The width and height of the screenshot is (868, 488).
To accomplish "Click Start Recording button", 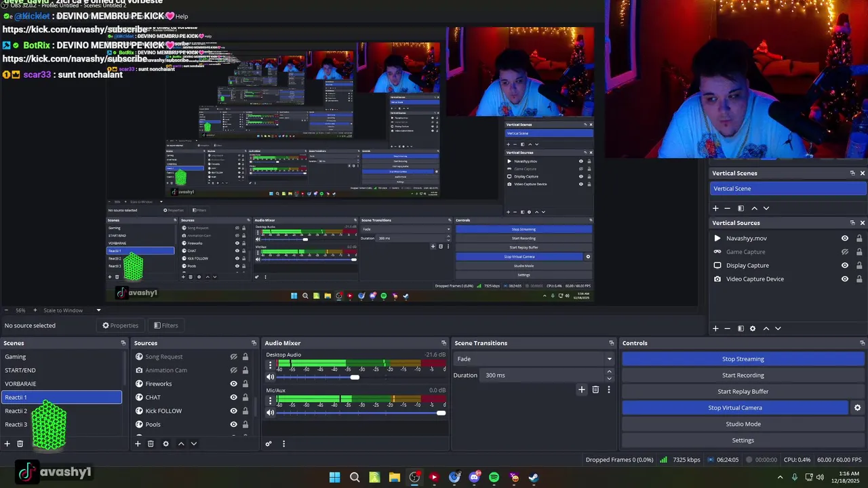I will point(743,375).
